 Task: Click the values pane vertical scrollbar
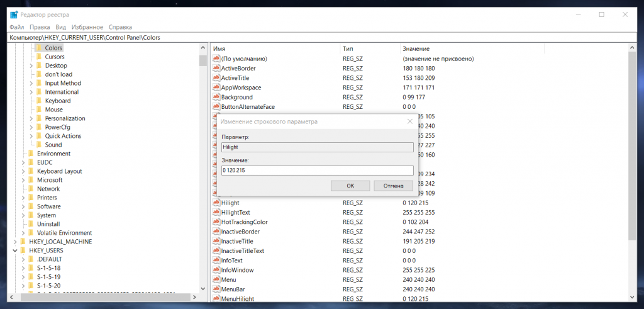tap(633, 146)
